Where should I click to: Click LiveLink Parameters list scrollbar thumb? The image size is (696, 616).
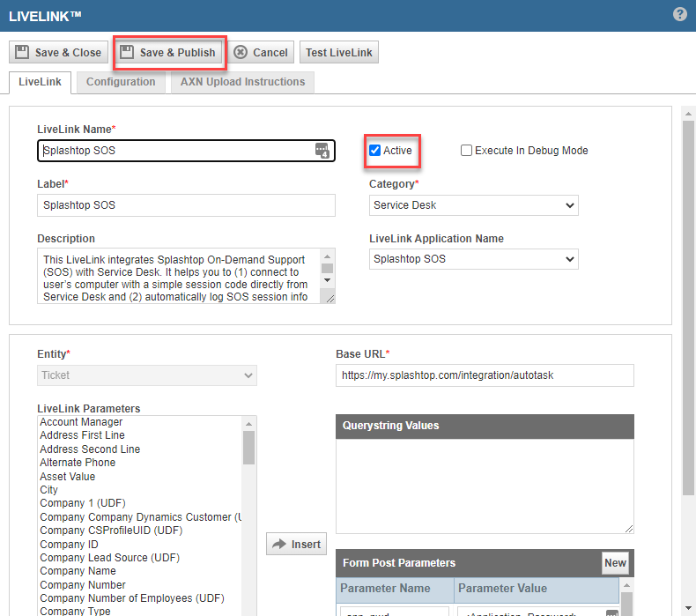coord(249,448)
